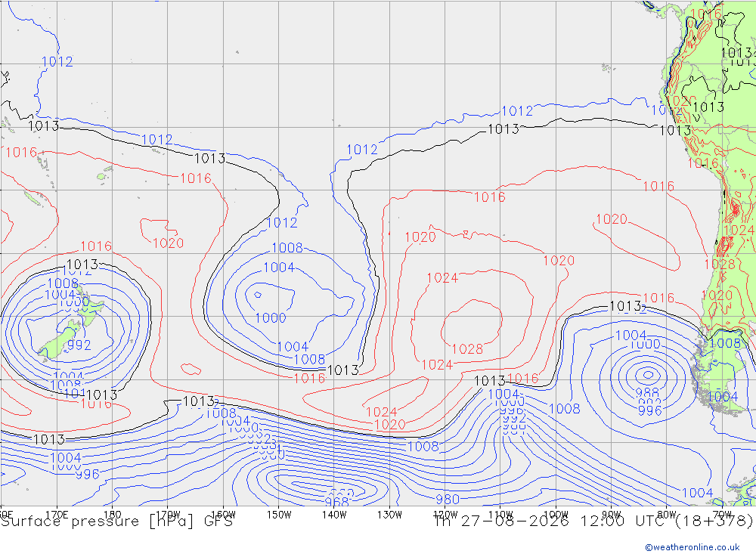Click the 130W longitude axis label
Image resolution: width=756 pixels, height=554 pixels.
(x=389, y=515)
